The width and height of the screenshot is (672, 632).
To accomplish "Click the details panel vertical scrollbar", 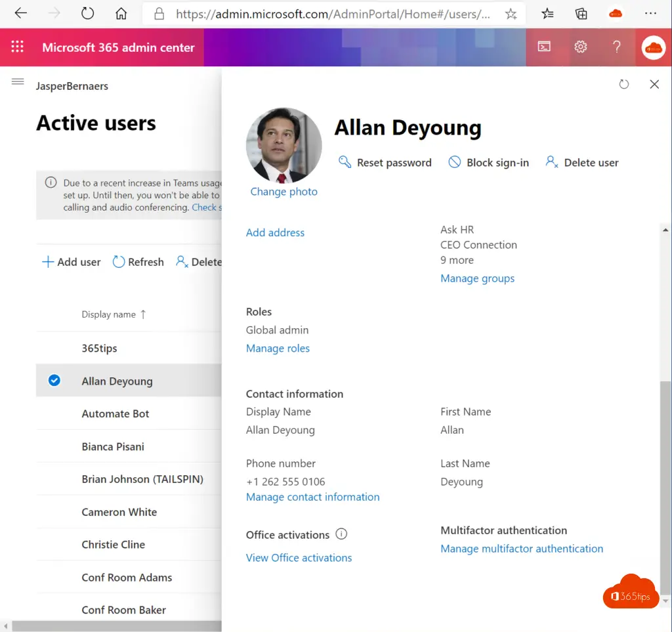I will point(665,488).
